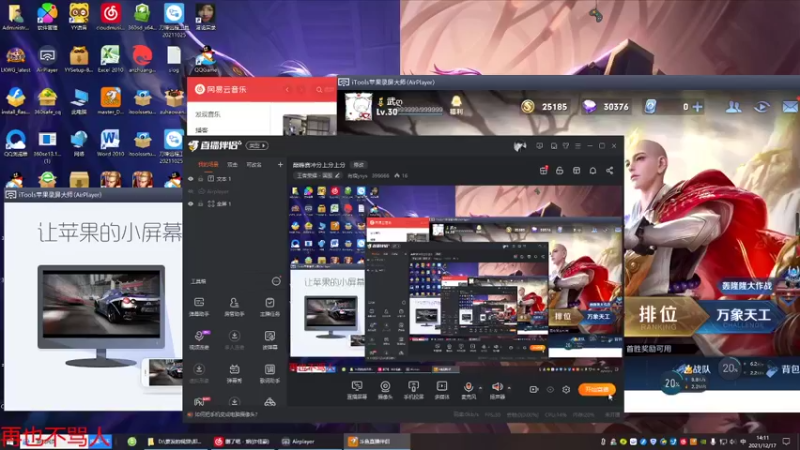Click the plus icon beside the 0 currency
Viewport: 800px width, 450px height.
[697, 107]
